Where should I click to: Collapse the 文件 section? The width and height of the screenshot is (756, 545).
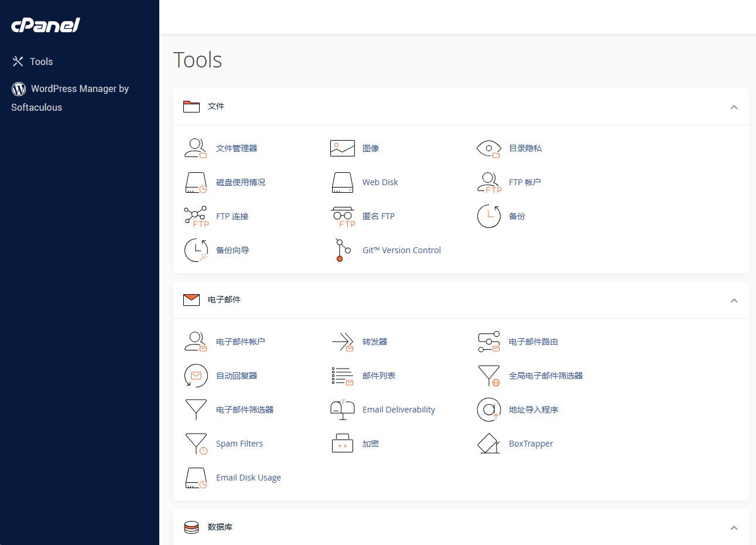tap(734, 107)
